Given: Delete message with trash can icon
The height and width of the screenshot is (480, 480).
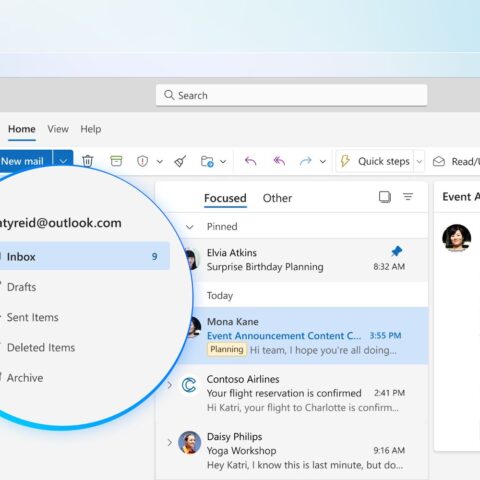Looking at the screenshot, I should point(88,161).
